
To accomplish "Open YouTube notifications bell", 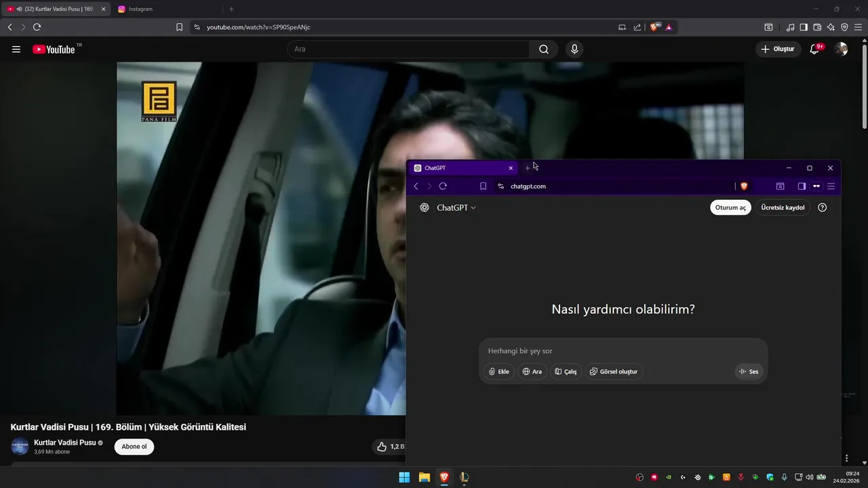I will click(x=815, y=49).
